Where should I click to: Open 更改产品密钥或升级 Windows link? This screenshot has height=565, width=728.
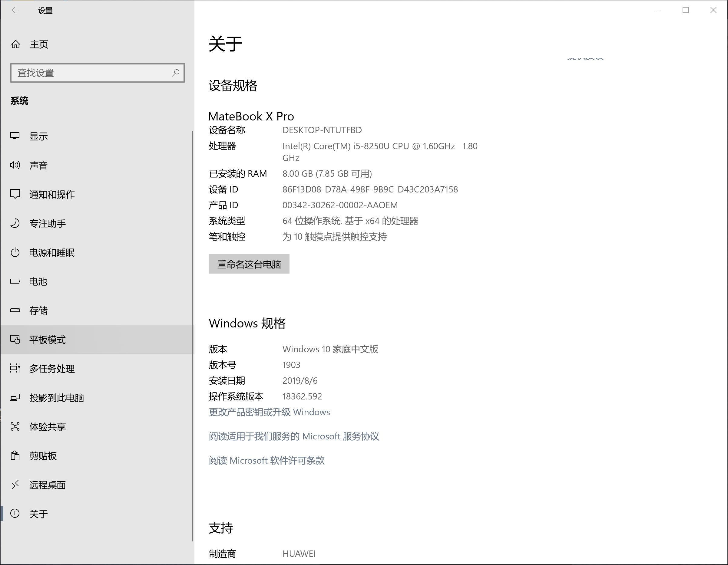[269, 412]
